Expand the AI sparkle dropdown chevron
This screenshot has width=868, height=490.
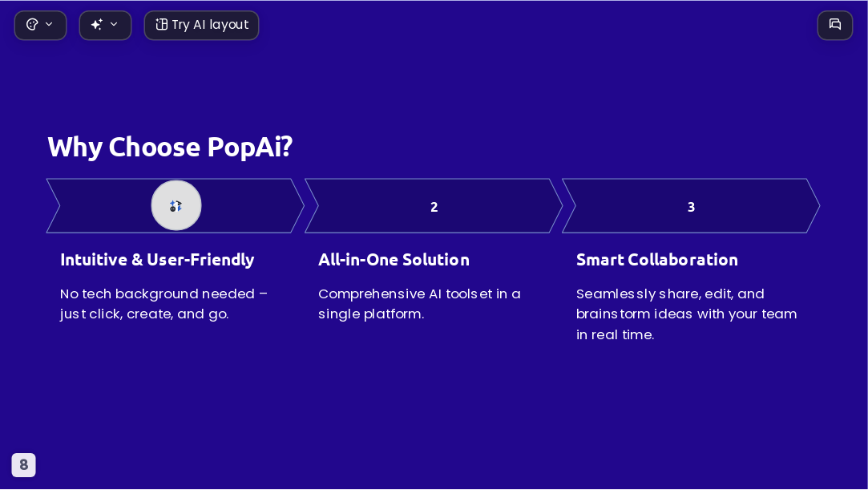pyautogui.click(x=114, y=24)
